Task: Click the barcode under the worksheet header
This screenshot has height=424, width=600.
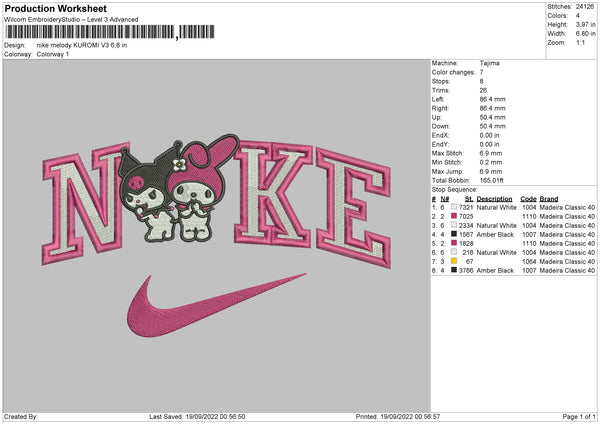Action: point(110,32)
